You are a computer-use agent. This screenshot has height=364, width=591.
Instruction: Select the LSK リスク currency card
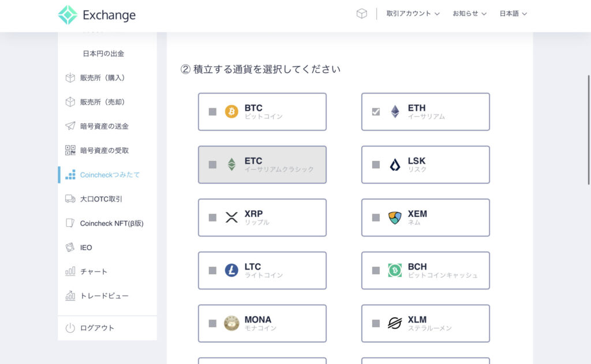[425, 164]
